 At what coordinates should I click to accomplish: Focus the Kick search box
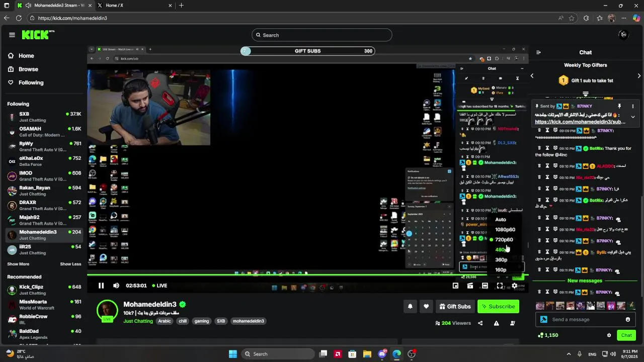click(x=322, y=35)
